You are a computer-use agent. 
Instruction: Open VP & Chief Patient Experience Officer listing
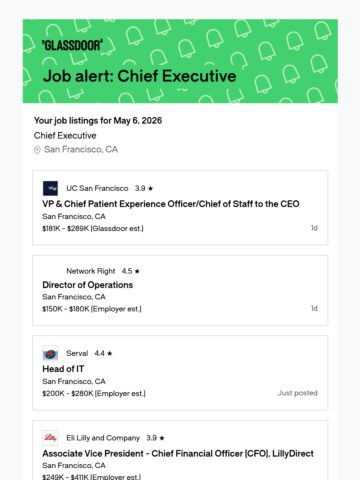click(171, 204)
